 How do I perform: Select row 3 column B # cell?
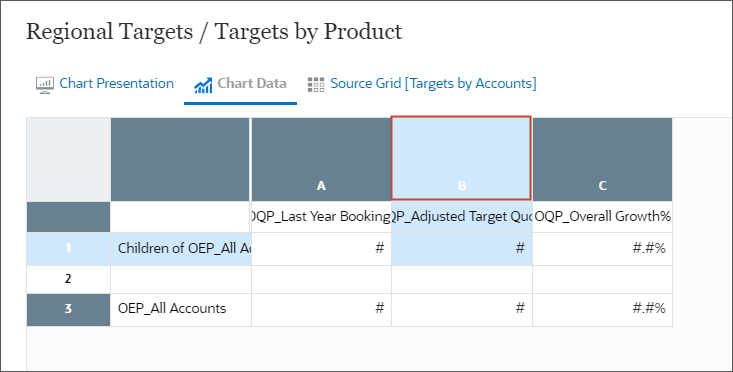[x=461, y=309]
